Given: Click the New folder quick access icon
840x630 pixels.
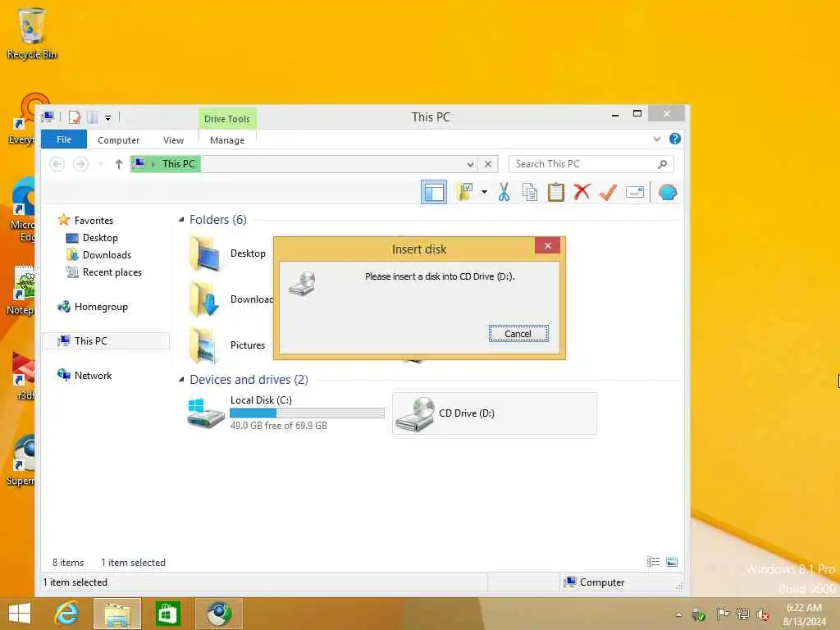Looking at the screenshot, I should point(92,116).
